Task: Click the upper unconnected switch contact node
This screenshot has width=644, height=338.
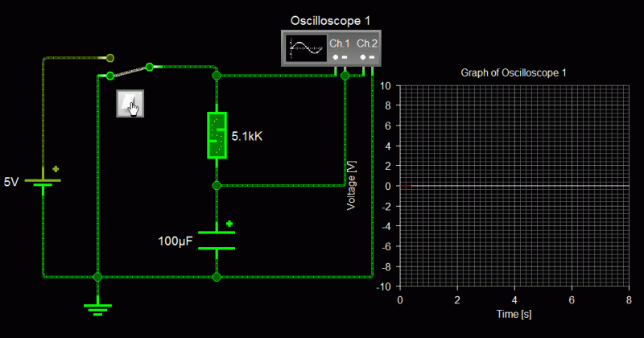Action: (109, 58)
